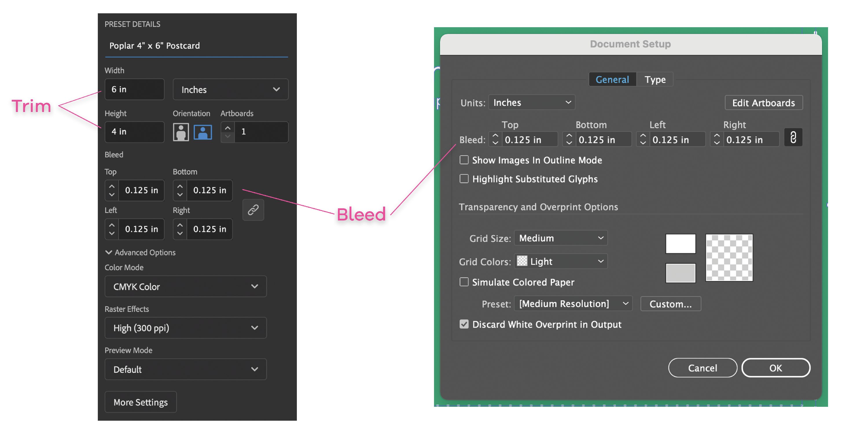Click Preset Details Top bleed value field
This screenshot has height=434, width=868.
(x=141, y=190)
